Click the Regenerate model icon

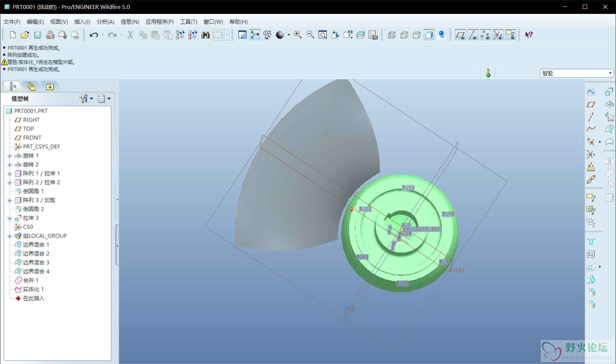(x=180, y=35)
